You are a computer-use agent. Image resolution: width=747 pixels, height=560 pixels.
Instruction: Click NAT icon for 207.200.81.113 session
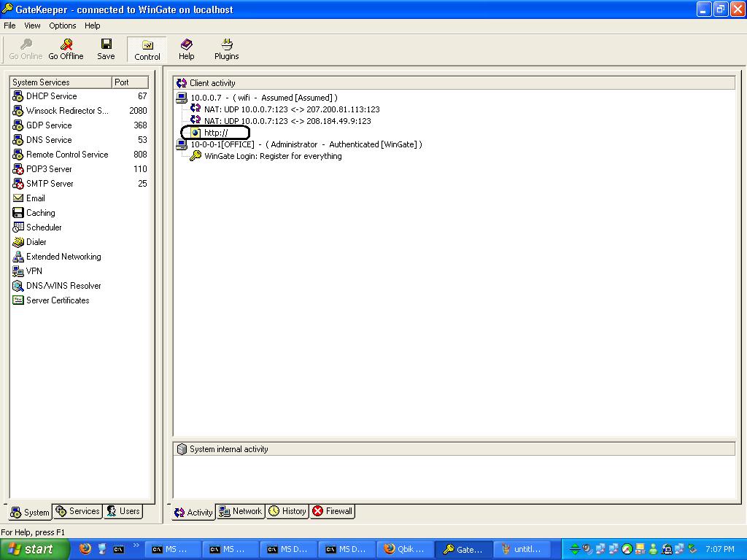click(196, 109)
